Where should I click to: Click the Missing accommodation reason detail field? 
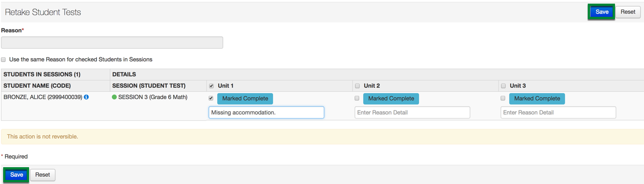pos(266,113)
